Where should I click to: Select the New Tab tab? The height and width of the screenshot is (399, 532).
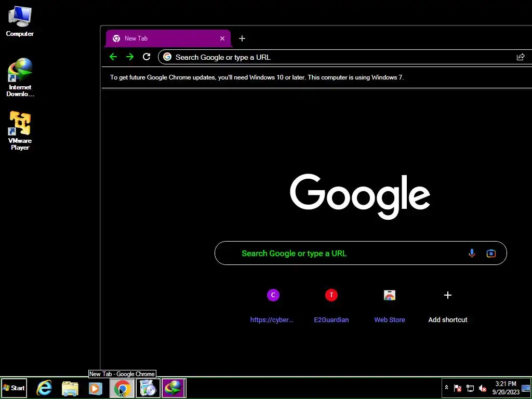click(168, 38)
